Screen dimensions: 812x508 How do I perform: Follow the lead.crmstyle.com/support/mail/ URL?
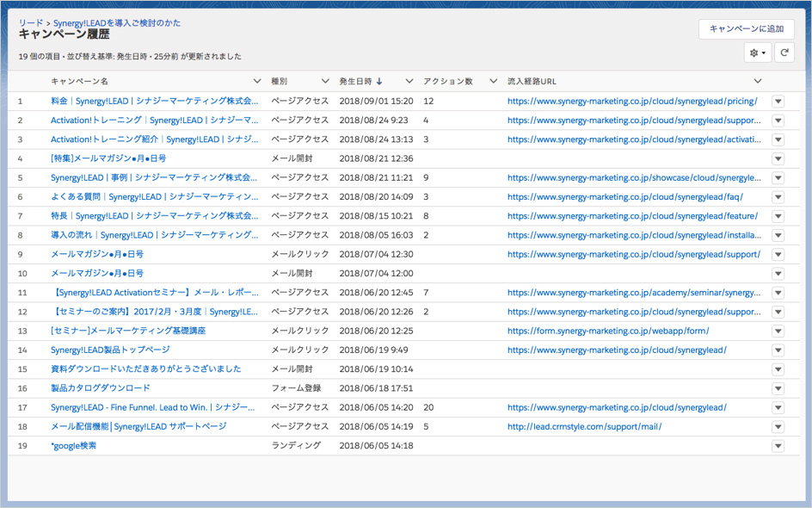[585, 427]
